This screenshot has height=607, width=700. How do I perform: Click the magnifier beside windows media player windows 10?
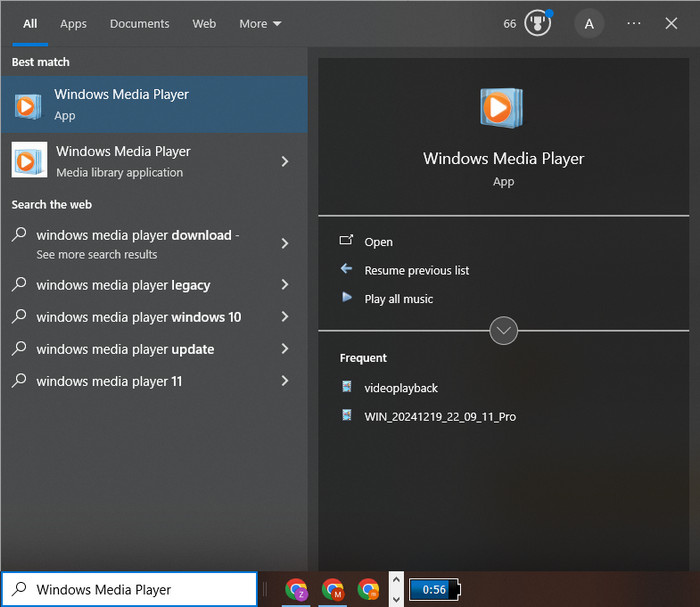(19, 316)
